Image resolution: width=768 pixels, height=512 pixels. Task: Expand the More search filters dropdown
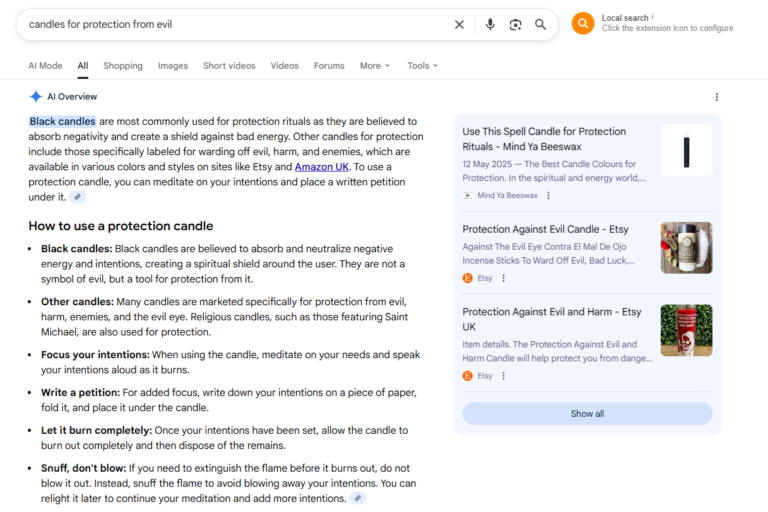coord(375,66)
